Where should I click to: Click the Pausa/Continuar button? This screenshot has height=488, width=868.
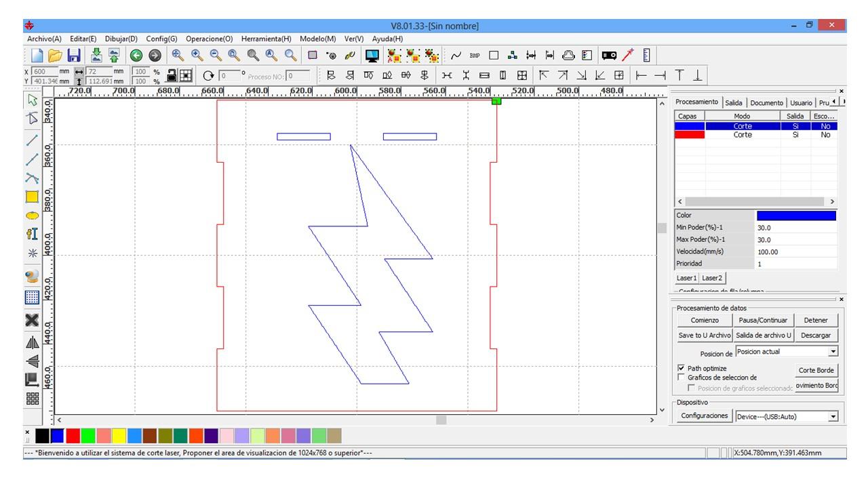pos(764,320)
